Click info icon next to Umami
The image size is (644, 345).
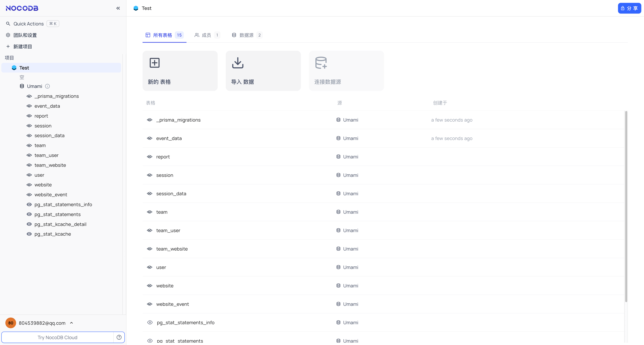click(47, 86)
